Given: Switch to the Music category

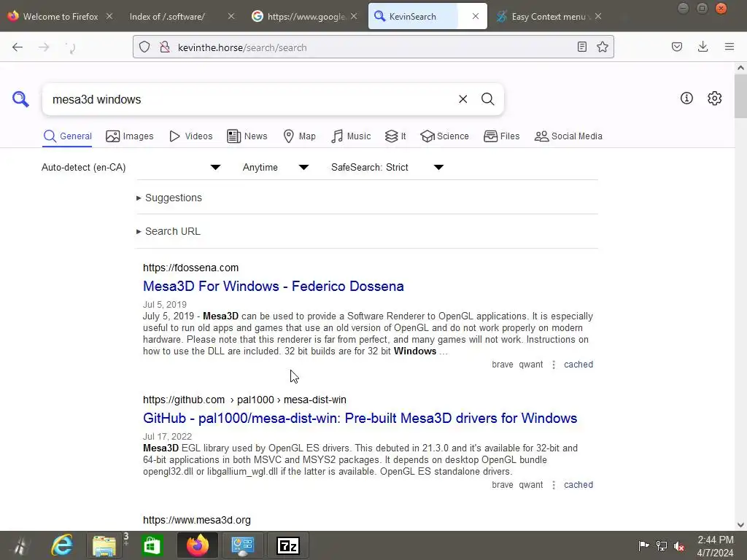Looking at the screenshot, I should click(351, 136).
